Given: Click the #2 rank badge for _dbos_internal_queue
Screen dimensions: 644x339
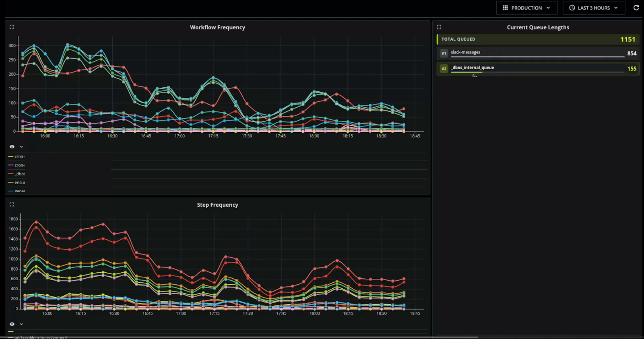Looking at the screenshot, I should pos(444,68).
